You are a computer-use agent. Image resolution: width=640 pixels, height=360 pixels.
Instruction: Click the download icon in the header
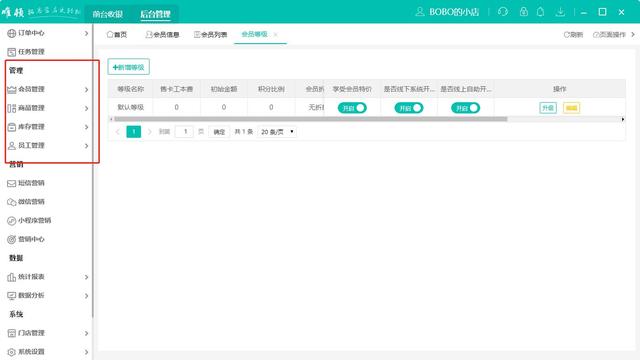click(560, 12)
